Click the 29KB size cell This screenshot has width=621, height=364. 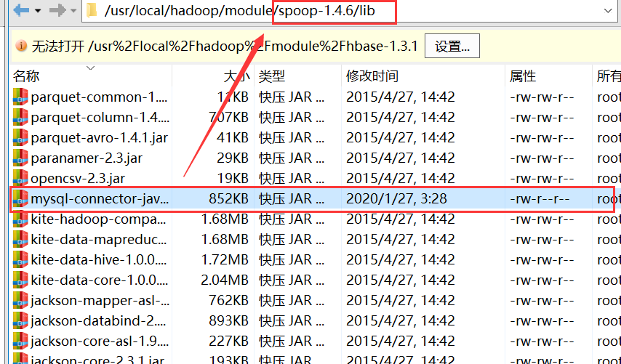point(233,158)
